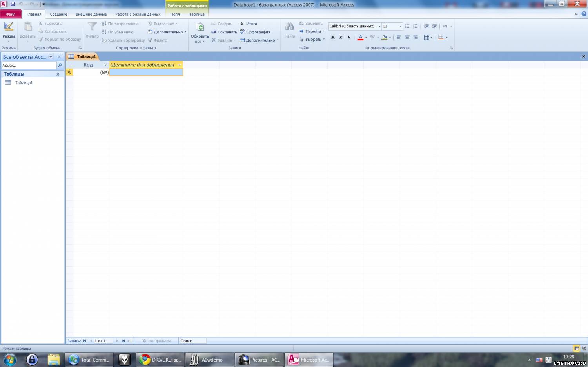Close the Таблица1 document with X
The image size is (588, 367).
click(583, 57)
